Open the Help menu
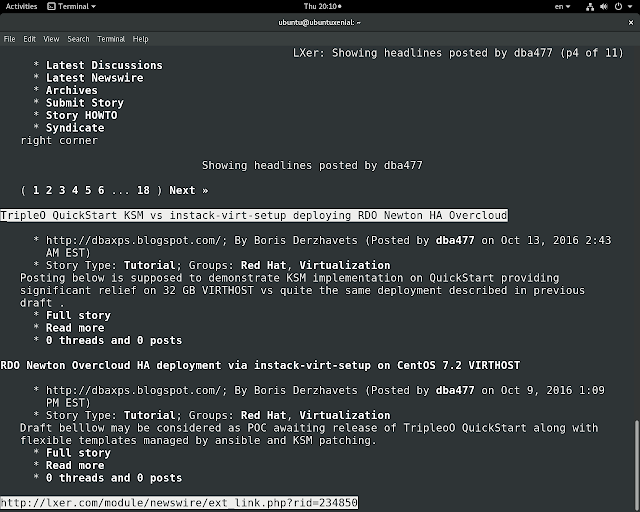The height and width of the screenshot is (512, 640). [140, 39]
